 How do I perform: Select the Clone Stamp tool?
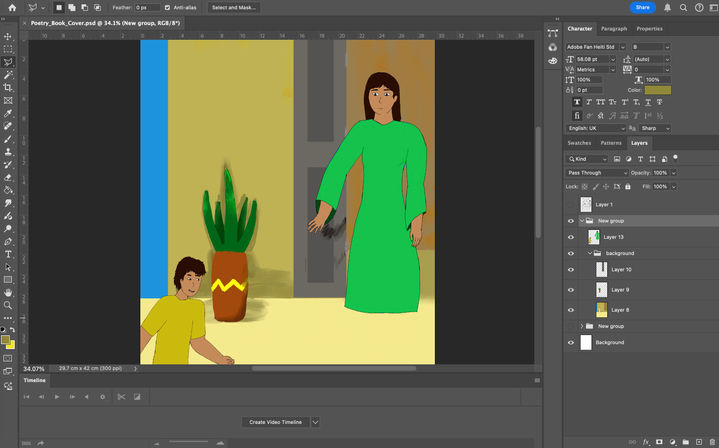[8, 152]
